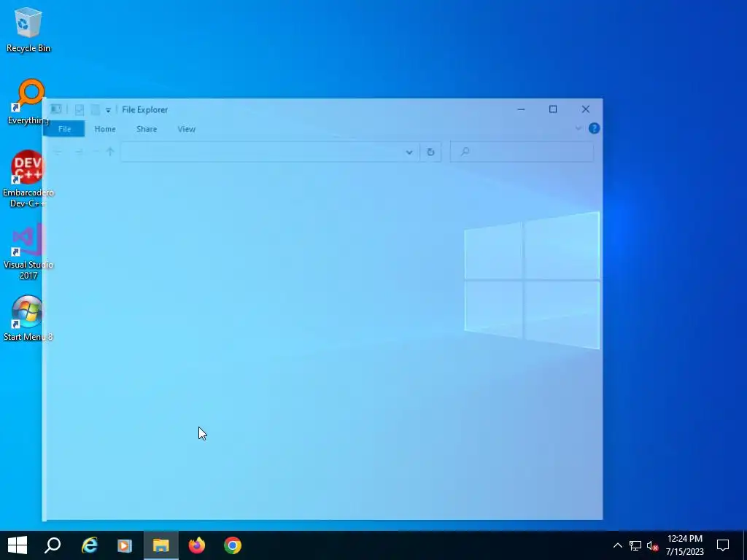Expand the ribbon with the chevron
This screenshot has height=560, width=747.
(578, 128)
